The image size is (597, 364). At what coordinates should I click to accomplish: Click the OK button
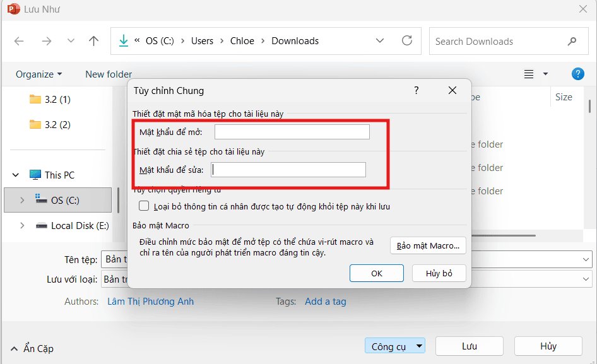pyautogui.click(x=376, y=273)
